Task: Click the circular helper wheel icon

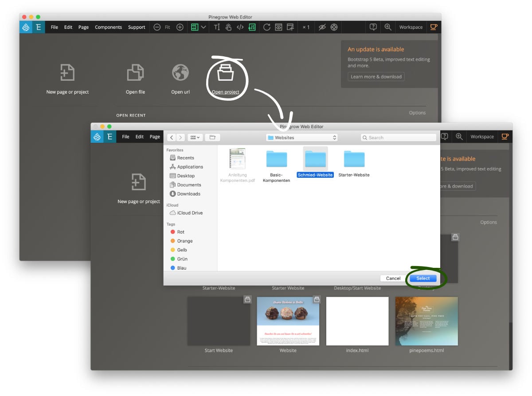Action: pos(334,27)
